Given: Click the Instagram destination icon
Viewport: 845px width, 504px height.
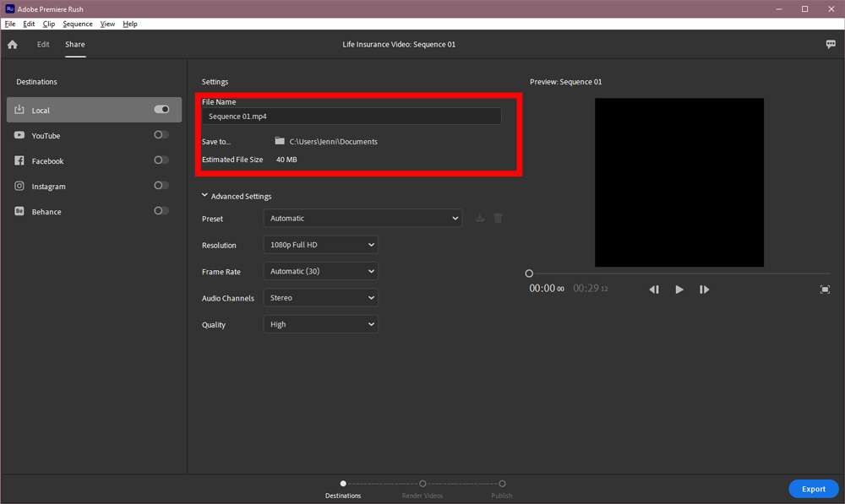Looking at the screenshot, I should 19,186.
